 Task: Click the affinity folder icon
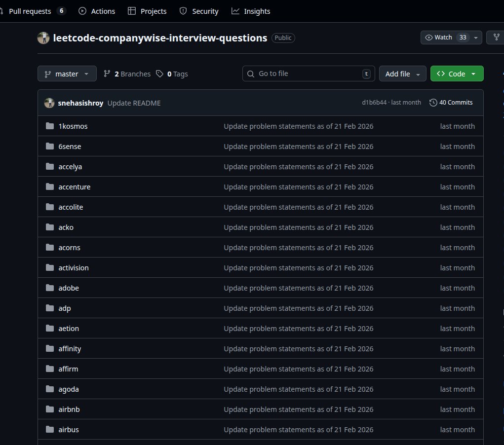tap(50, 349)
